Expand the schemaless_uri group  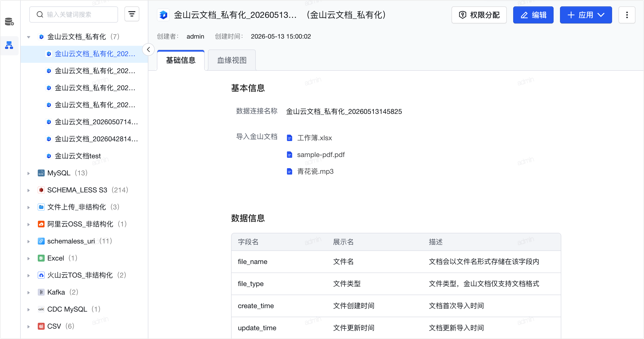click(28, 241)
